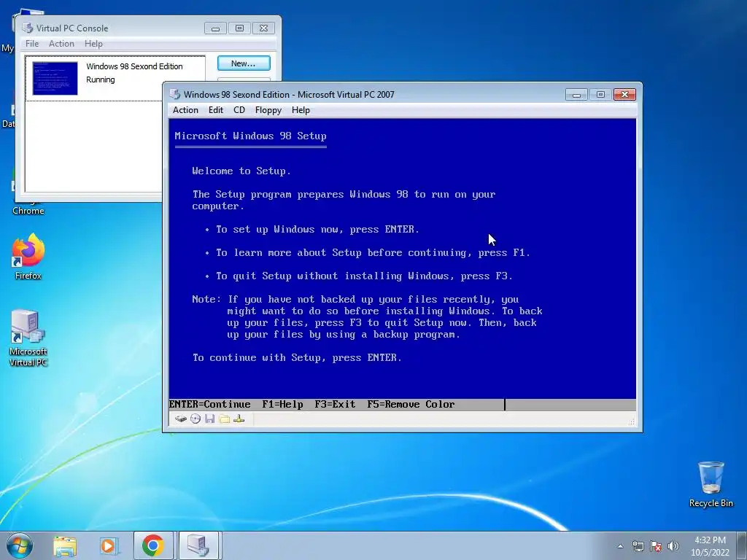Click the F5=Remove Color status text
747x560 pixels.
click(411, 404)
